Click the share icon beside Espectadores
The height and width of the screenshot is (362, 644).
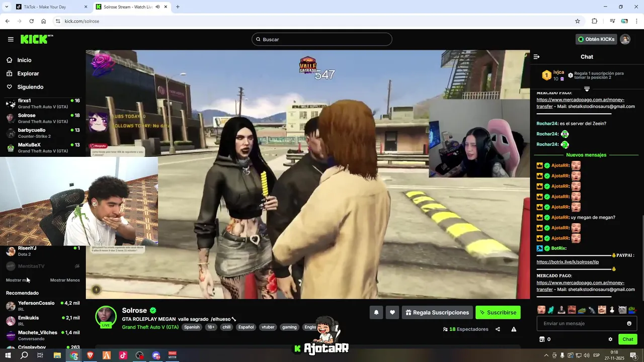[498, 329]
